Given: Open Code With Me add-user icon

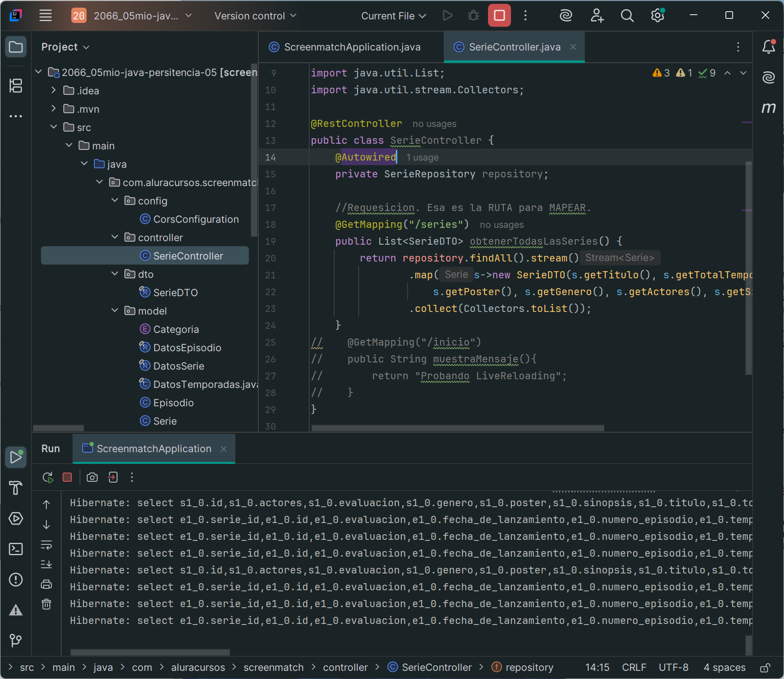Looking at the screenshot, I should click(597, 15).
